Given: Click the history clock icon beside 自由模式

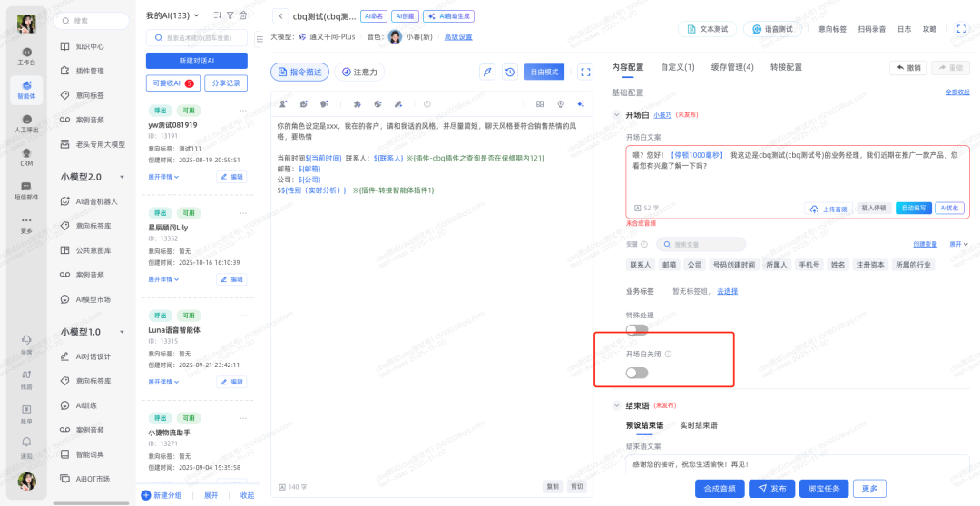Looking at the screenshot, I should click(x=510, y=72).
